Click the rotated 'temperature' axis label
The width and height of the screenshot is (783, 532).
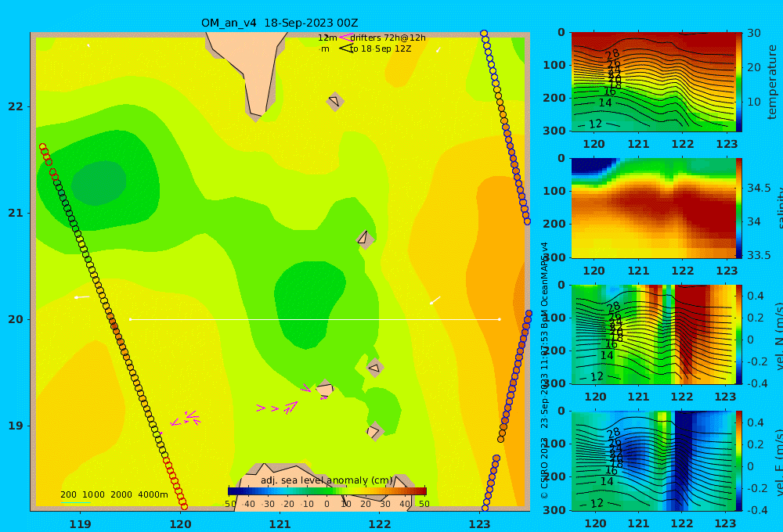click(x=772, y=82)
